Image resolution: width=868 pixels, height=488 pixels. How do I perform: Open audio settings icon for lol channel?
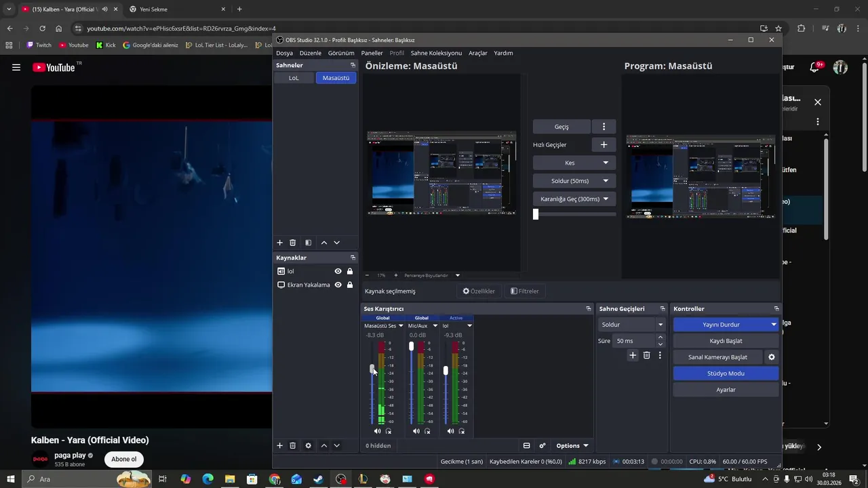(462, 431)
